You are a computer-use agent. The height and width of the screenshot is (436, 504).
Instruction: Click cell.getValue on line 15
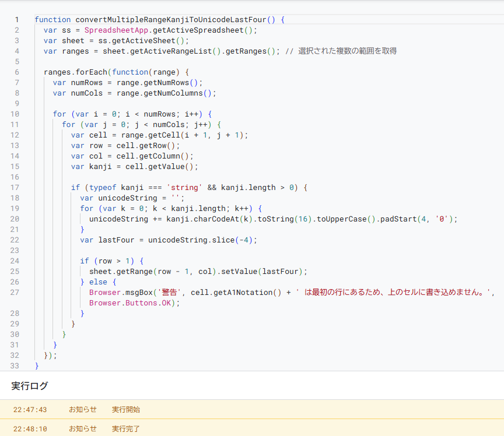click(x=155, y=167)
